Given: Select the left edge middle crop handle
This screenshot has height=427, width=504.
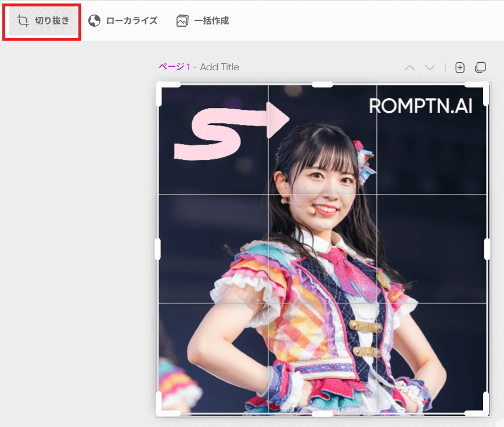Looking at the screenshot, I should pyautogui.click(x=158, y=249).
